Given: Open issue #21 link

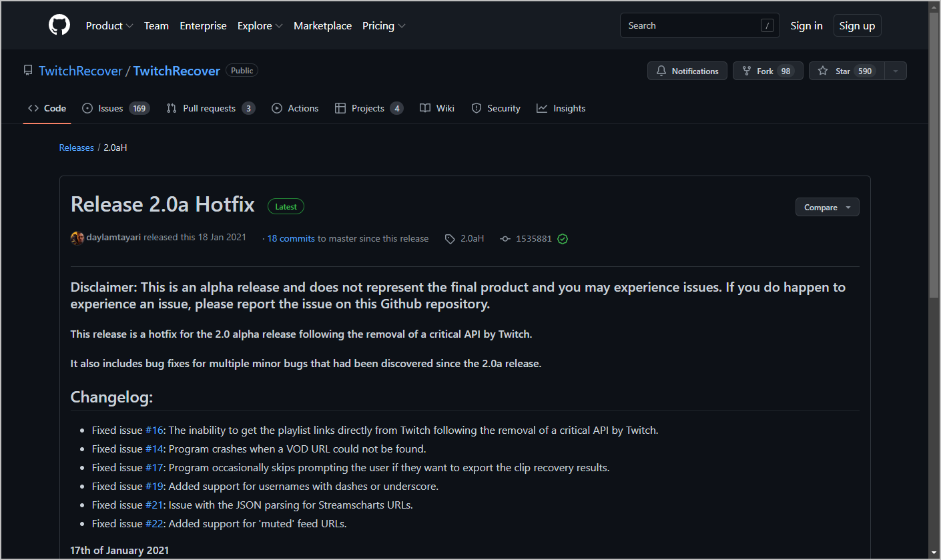Looking at the screenshot, I should click(154, 505).
